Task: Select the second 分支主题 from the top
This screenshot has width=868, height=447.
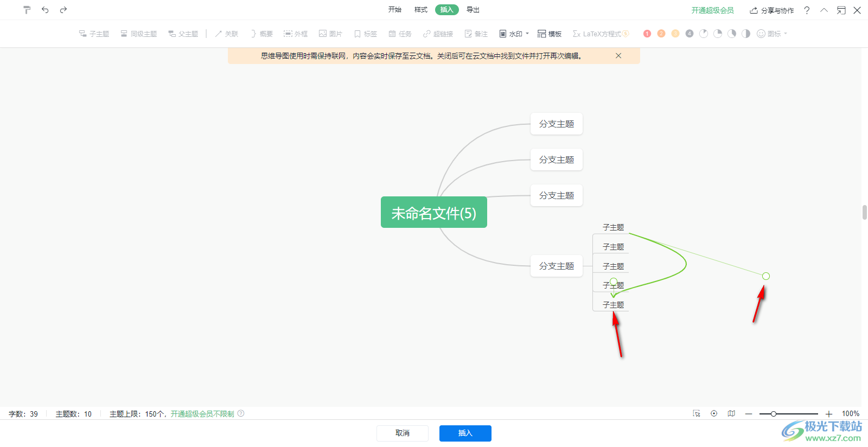Action: (x=557, y=159)
